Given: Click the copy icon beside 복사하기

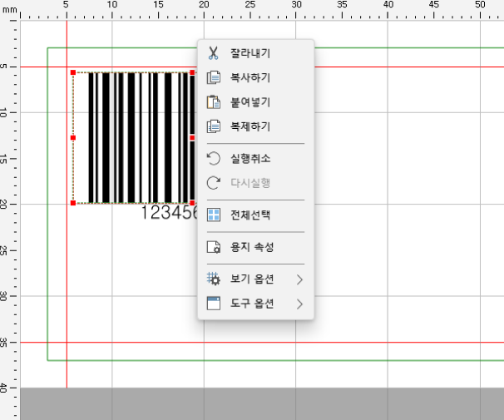Looking at the screenshot, I should click(x=214, y=78).
